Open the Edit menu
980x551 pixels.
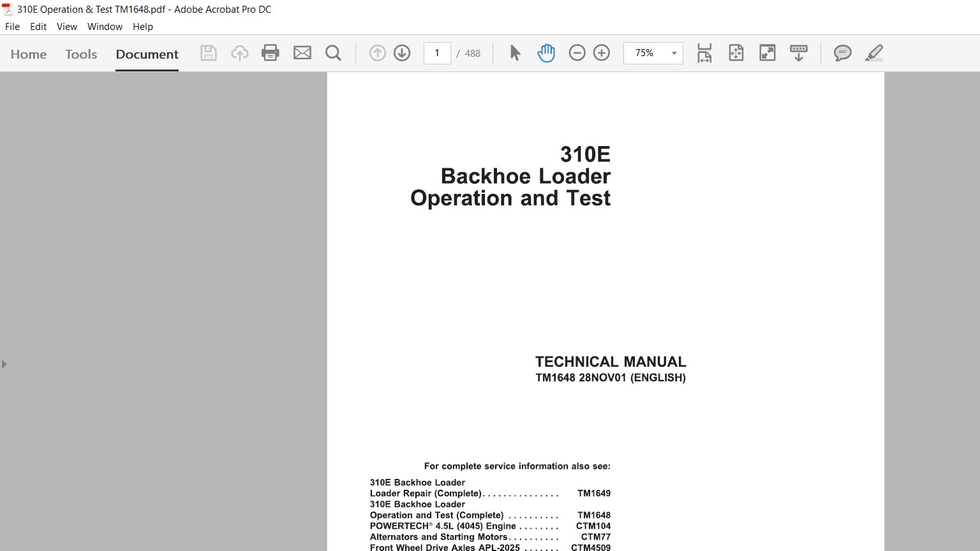[38, 27]
